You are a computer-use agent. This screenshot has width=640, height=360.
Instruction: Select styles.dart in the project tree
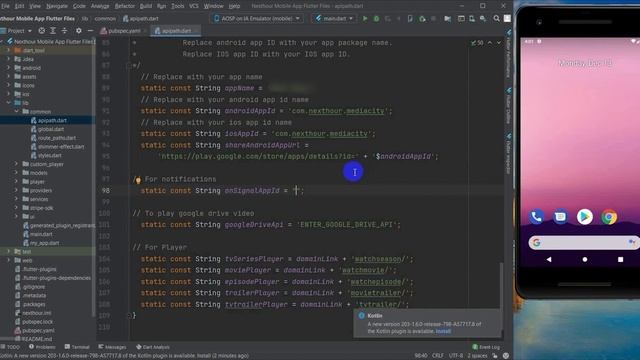(x=49, y=156)
